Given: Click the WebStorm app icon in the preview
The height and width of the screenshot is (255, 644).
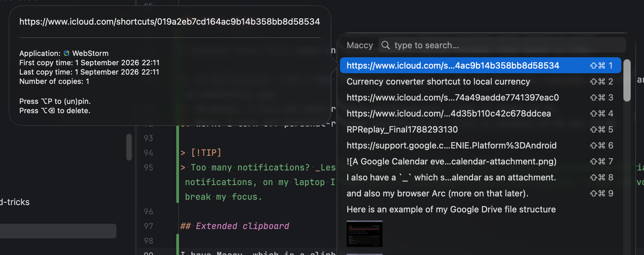Looking at the screenshot, I should coord(67,53).
